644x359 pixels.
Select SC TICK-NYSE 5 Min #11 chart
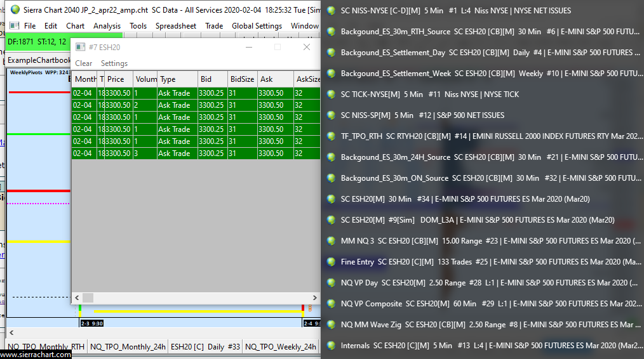pyautogui.click(x=429, y=95)
